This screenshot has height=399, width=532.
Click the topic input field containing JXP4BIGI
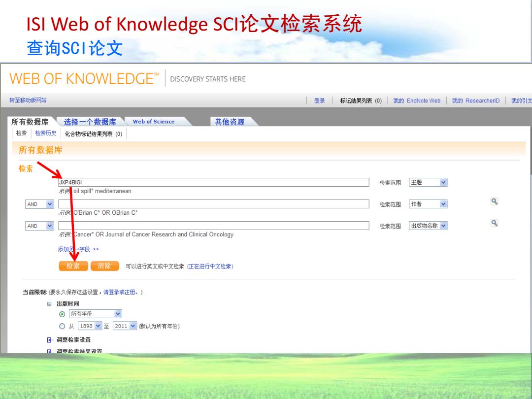pyautogui.click(x=214, y=183)
